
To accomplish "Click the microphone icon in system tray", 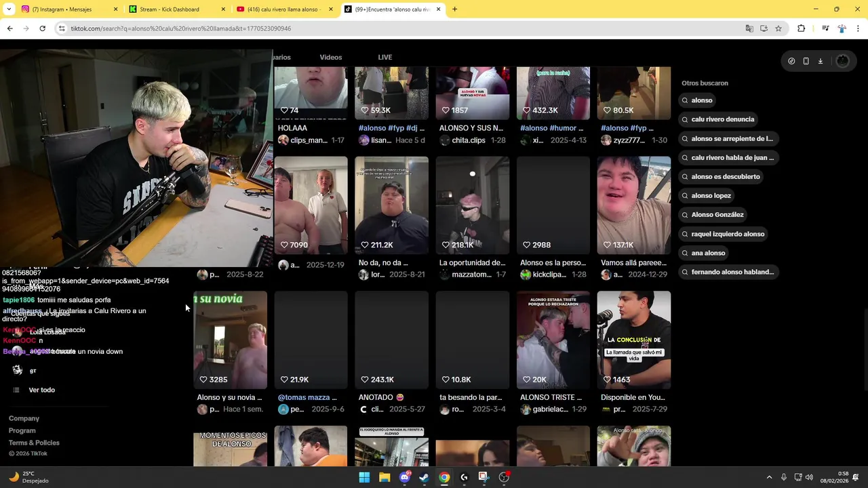I will coord(783,477).
